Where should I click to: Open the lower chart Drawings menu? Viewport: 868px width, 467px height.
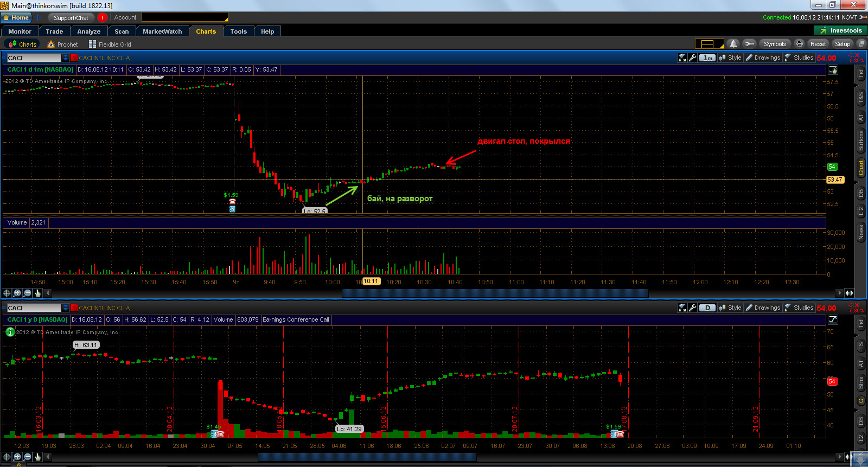(763, 308)
